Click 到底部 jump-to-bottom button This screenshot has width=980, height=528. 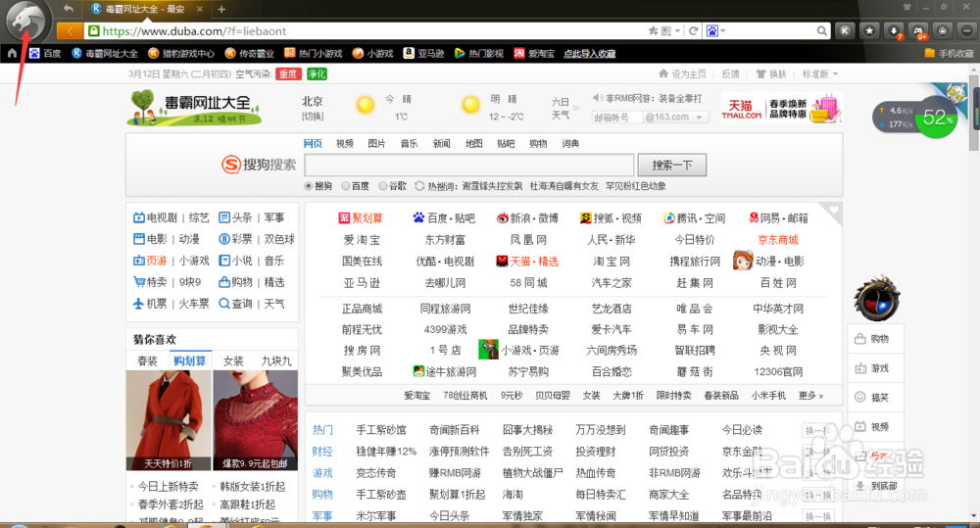click(877, 486)
